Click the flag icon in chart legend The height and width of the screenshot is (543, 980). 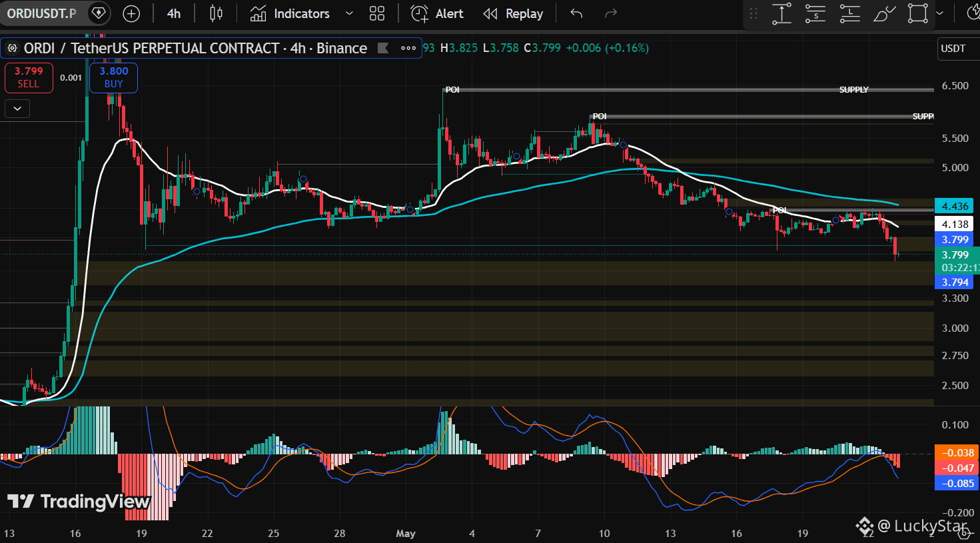coord(383,48)
